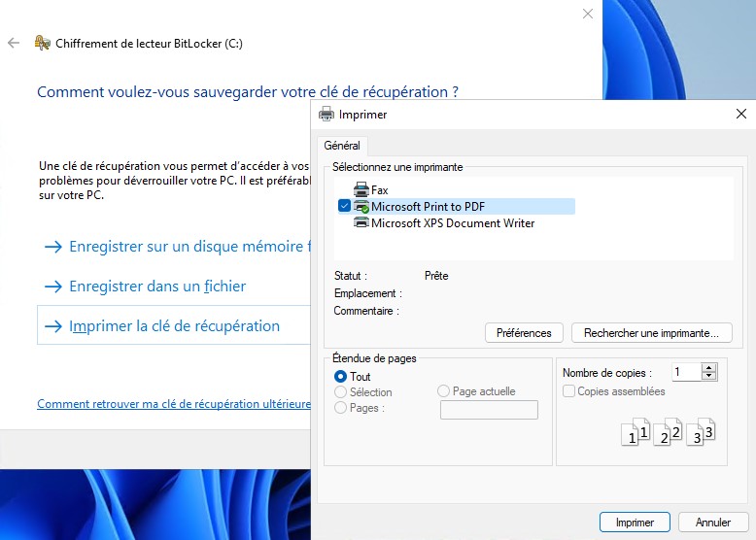Close the BitLocker wizard window
The width and height of the screenshot is (756, 540).
coord(587,14)
